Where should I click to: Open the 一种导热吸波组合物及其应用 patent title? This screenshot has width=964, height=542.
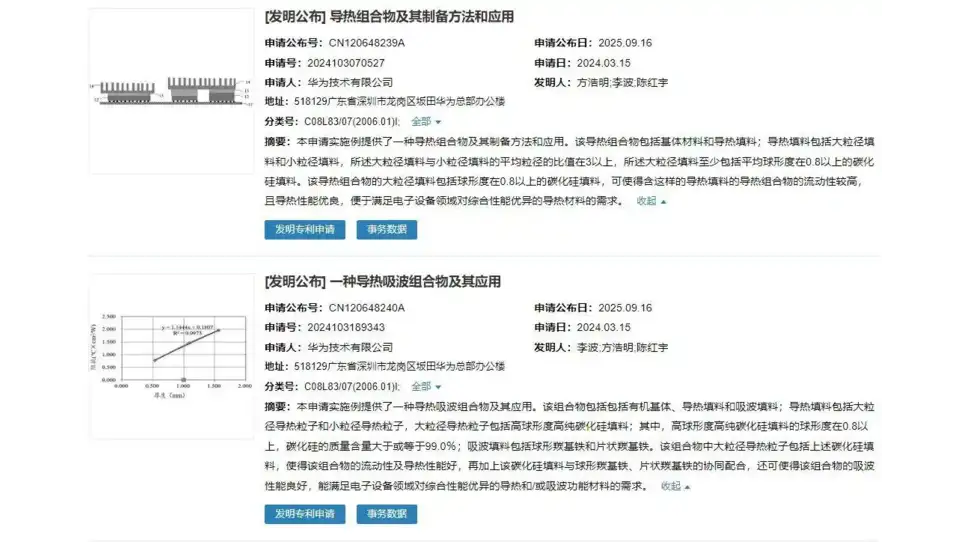click(414, 282)
